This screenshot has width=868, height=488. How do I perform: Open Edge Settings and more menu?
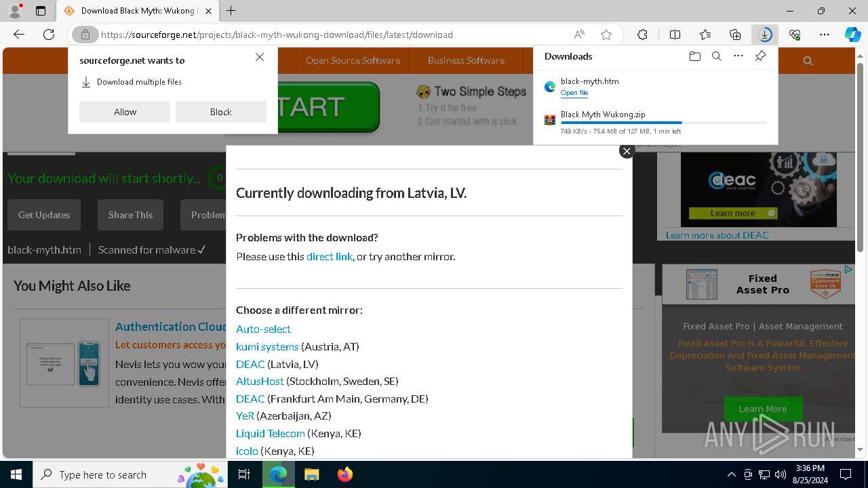click(825, 35)
